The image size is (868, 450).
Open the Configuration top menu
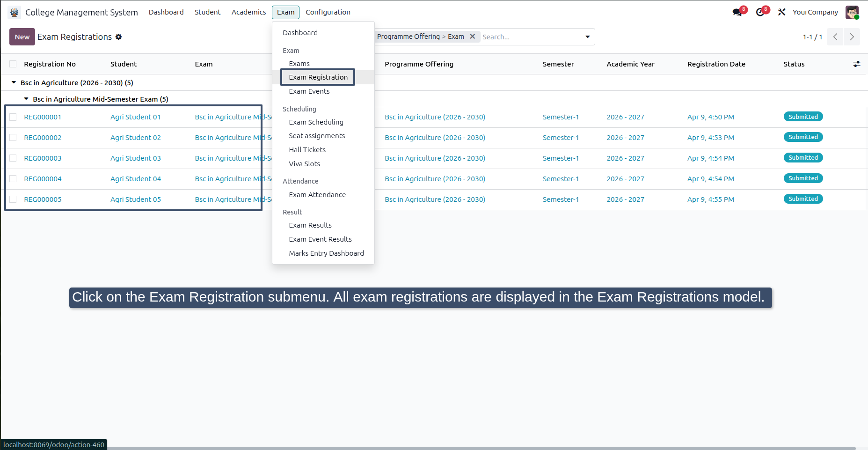point(328,12)
